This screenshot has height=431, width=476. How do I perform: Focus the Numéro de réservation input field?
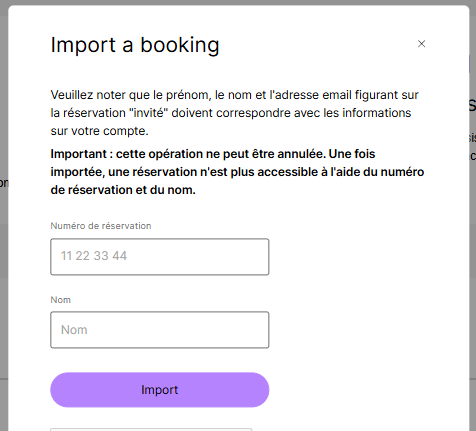pyautogui.click(x=160, y=257)
